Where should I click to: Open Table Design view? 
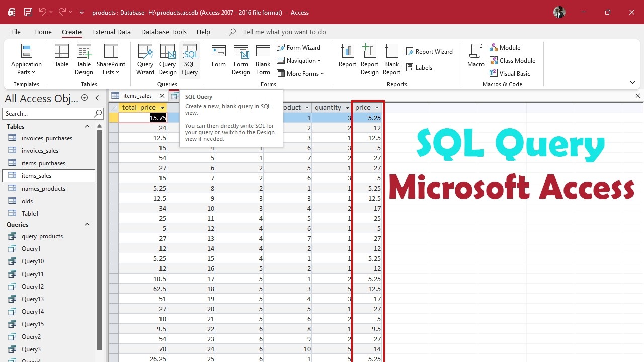(x=84, y=60)
